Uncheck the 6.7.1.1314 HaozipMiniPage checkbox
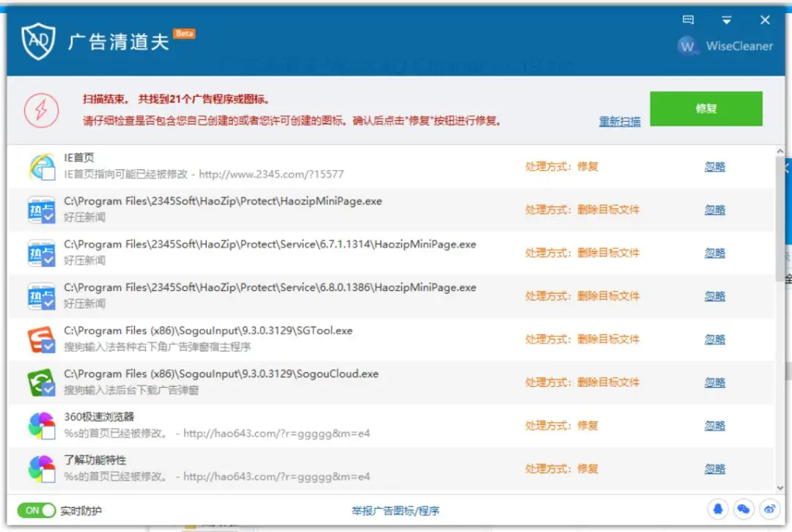 coord(48,260)
